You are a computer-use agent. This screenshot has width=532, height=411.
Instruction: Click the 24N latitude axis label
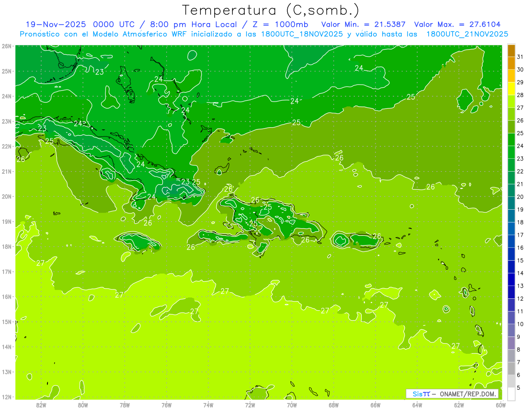click(6, 96)
